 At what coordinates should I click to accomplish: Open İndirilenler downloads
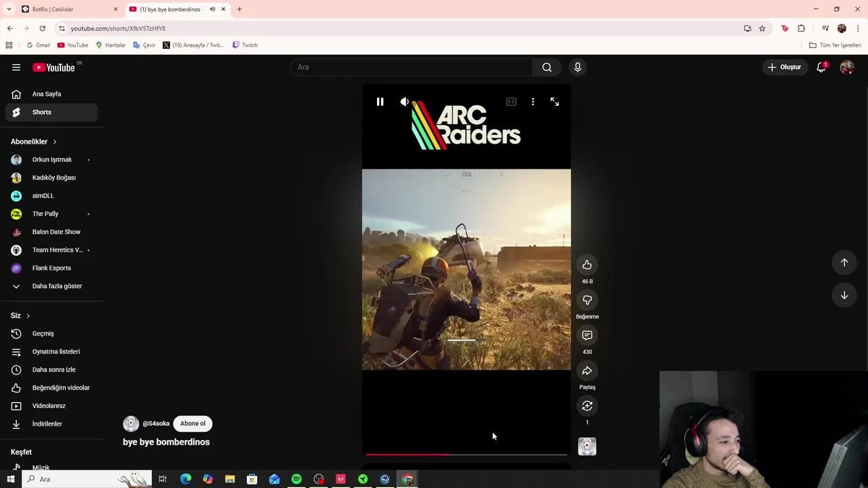coord(52,424)
